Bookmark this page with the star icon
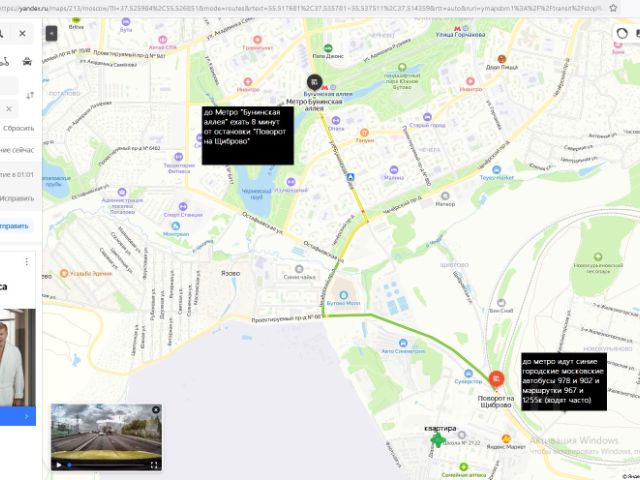Image resolution: width=640 pixels, height=480 pixels. point(613,8)
